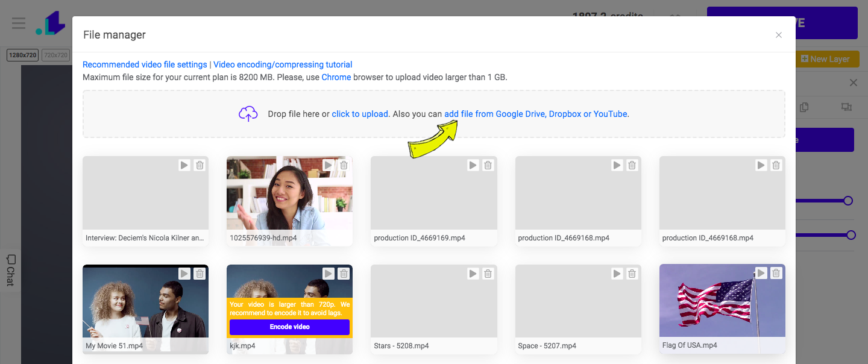The image size is (868, 364).
Task: Delete the Flag Of USA.mp4 file
Action: click(776, 274)
